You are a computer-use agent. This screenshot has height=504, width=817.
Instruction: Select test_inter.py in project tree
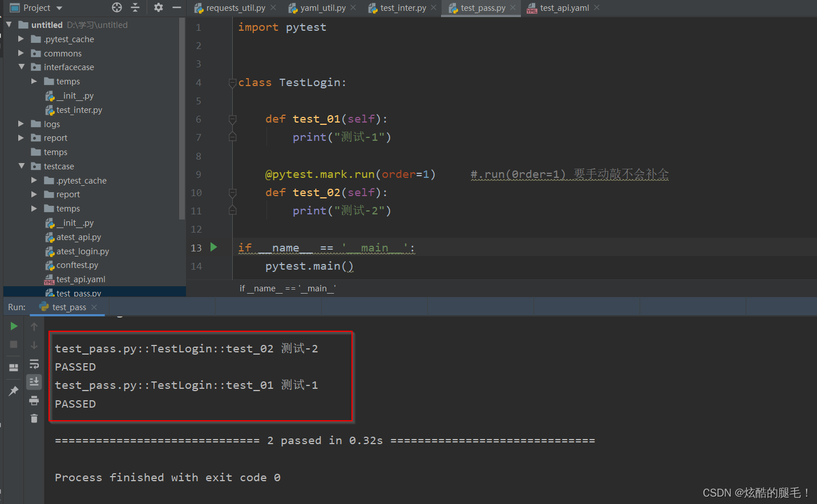79,110
